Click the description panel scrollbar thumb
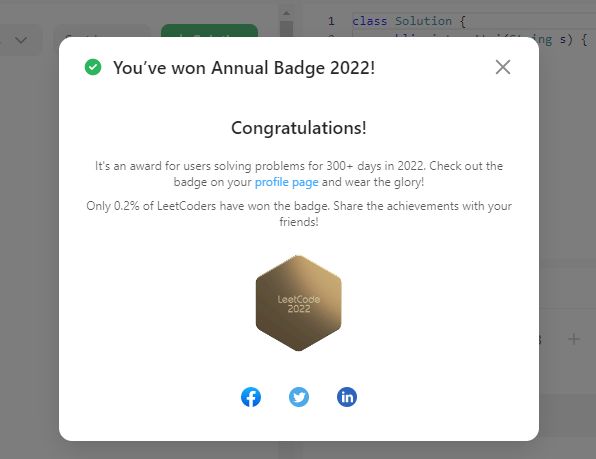This screenshot has width=596, height=459. tap(286, 28)
